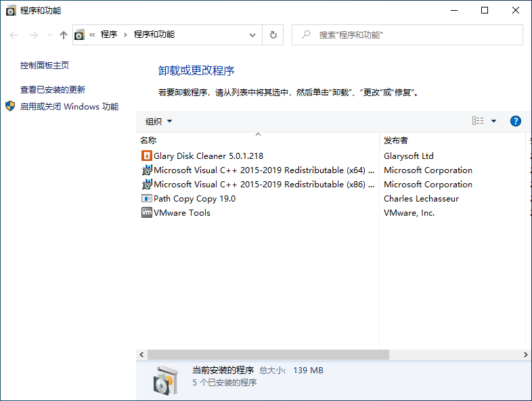The width and height of the screenshot is (532, 401).
Task: Open 控制面板主页 link
Action: (x=45, y=65)
